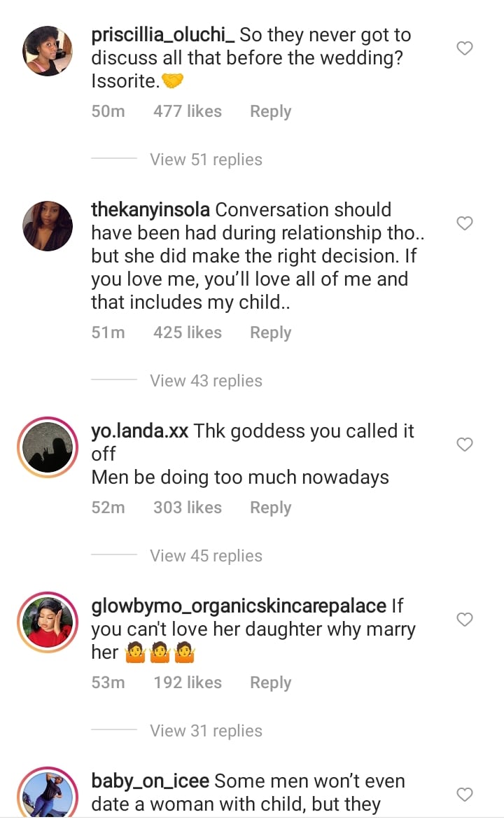504x824 pixels.
Task: Like priscillia_oluchi_'s comment with the heart
Action: point(465,48)
